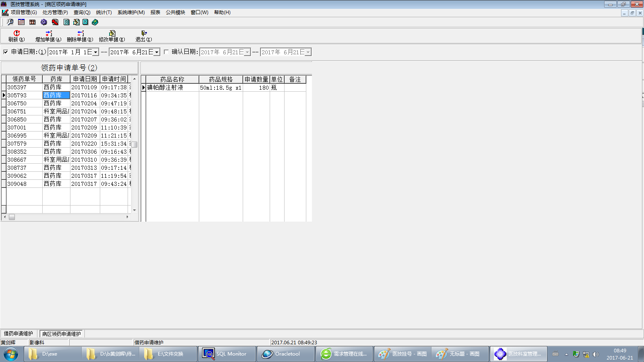644x362 pixels.
Task: Click the 申请数量 column header
Action: [256, 80]
